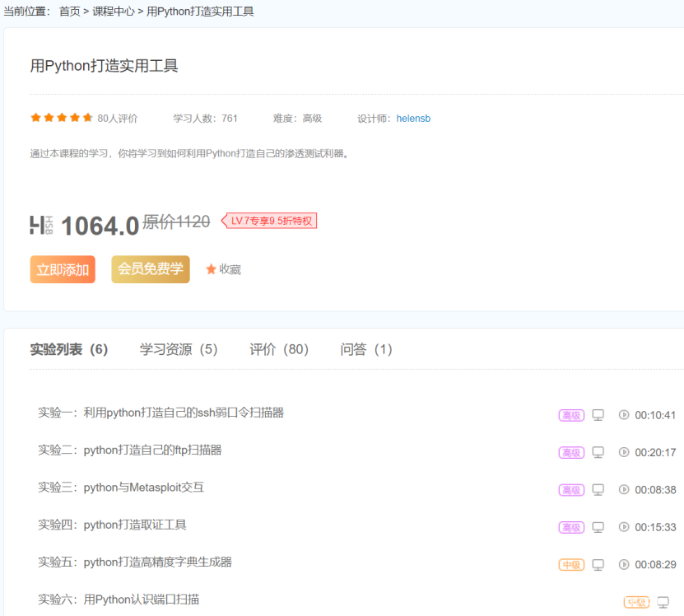Click the 中级 badge on 实验五
684x616 pixels.
coord(571,565)
